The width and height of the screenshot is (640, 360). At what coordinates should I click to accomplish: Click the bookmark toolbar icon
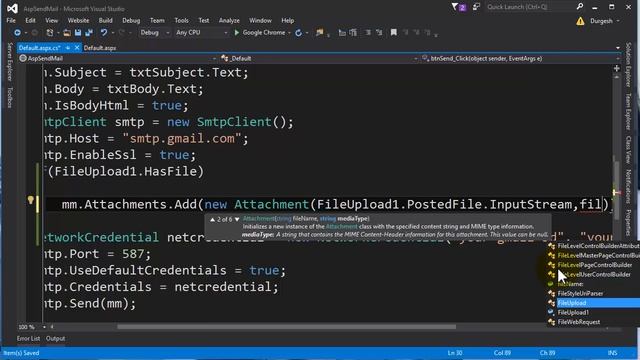click(x=393, y=32)
